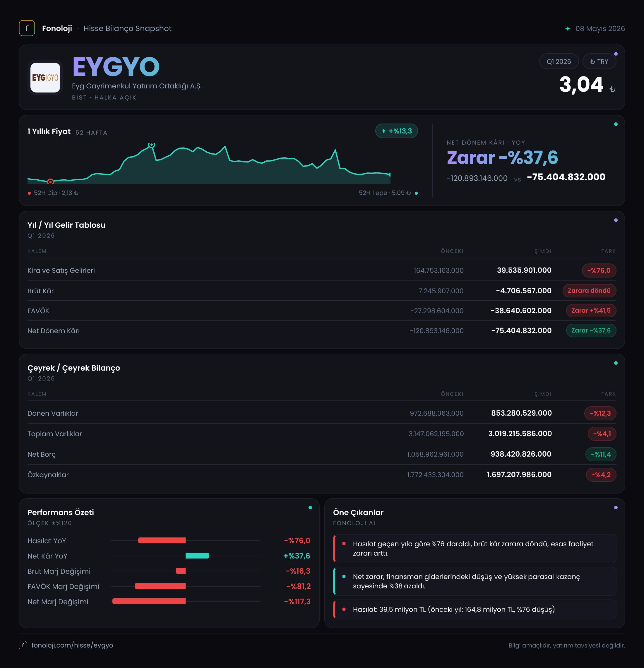Click the up arrow in the +%13,3 badge
The width and height of the screenshot is (644, 668).
coord(384,131)
